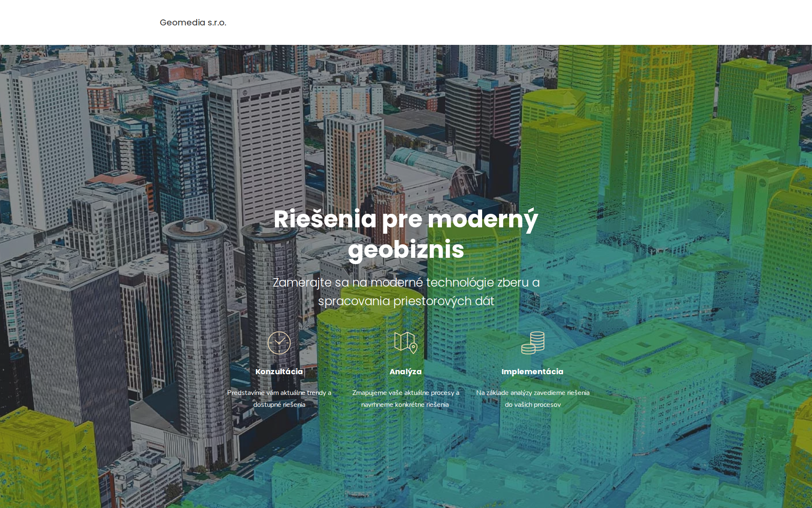Image resolution: width=812 pixels, height=508 pixels.
Task: Click the subtitle line 'spracovania priestorových dát'
Action: click(406, 301)
